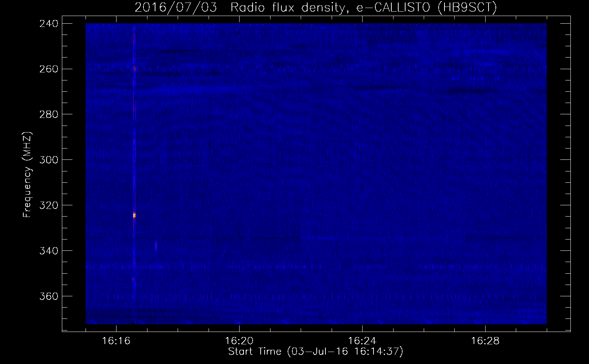Screen dimensions: 589x364
Task: Click the 16:20 time tick label
Action: click(240, 341)
